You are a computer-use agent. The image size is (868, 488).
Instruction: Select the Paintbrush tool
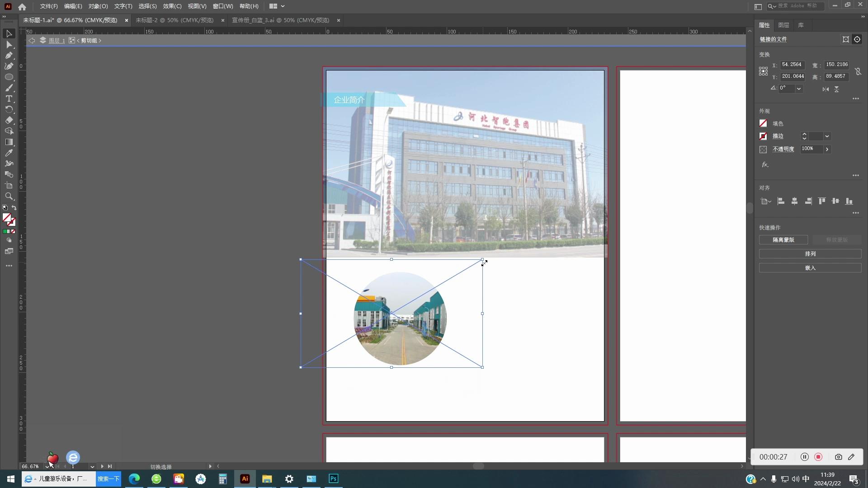(x=9, y=88)
